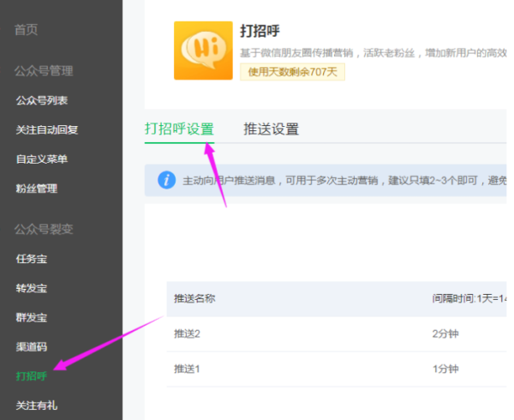
Task: Open 转发宝 in sidebar
Action: click(32, 288)
